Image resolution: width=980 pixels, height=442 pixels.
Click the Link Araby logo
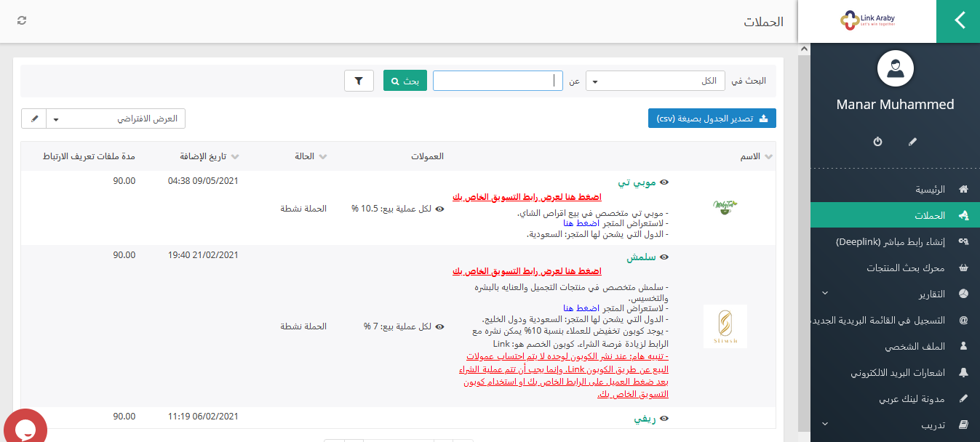coord(867,21)
